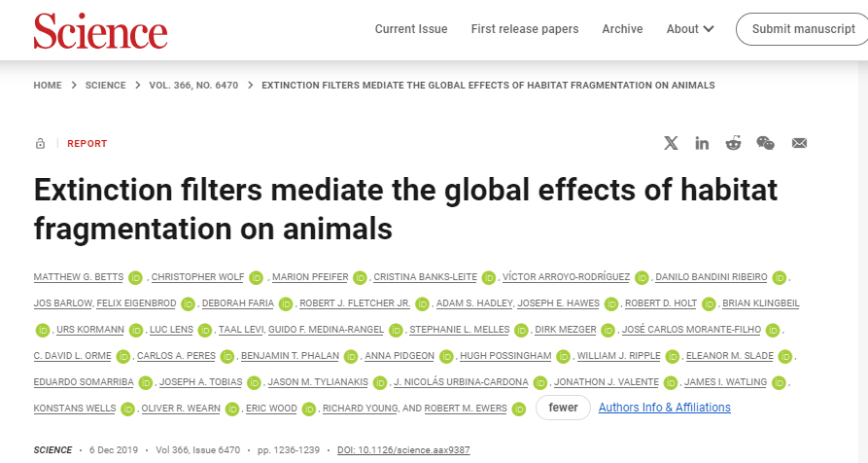Email this article using envelope icon

(x=799, y=143)
